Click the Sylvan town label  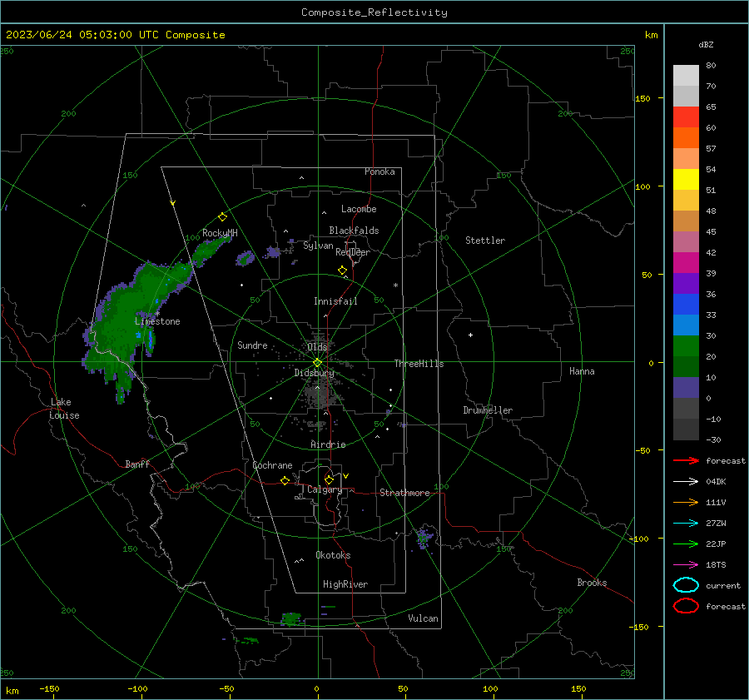coord(318,246)
